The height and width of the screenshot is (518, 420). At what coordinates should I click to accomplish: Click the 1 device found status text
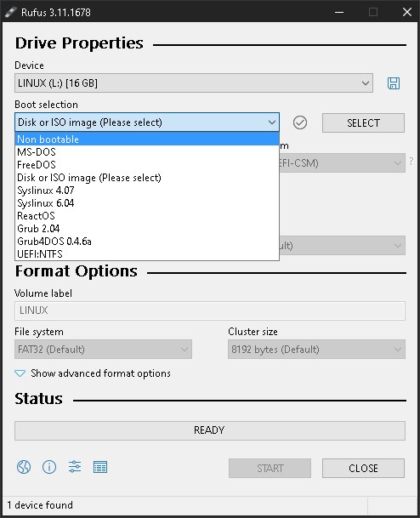pyautogui.click(x=40, y=505)
